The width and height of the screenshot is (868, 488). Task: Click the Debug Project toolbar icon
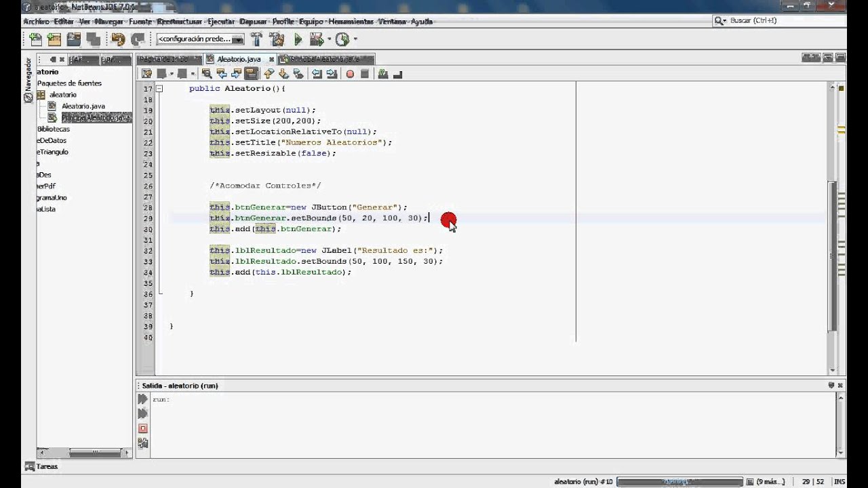point(316,39)
